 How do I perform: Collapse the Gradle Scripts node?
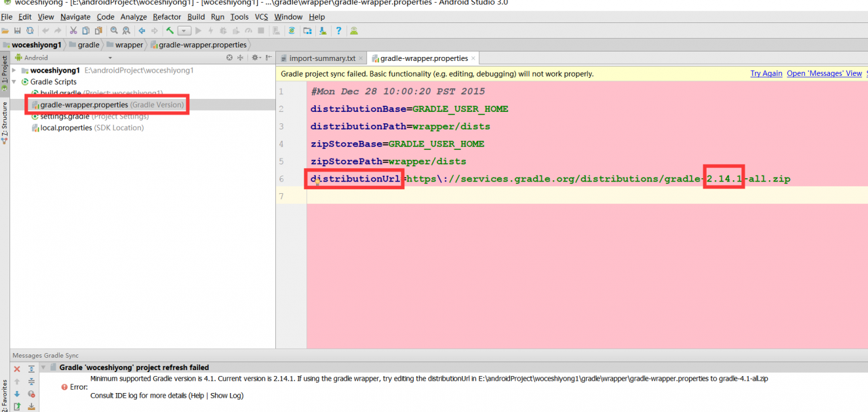14,82
